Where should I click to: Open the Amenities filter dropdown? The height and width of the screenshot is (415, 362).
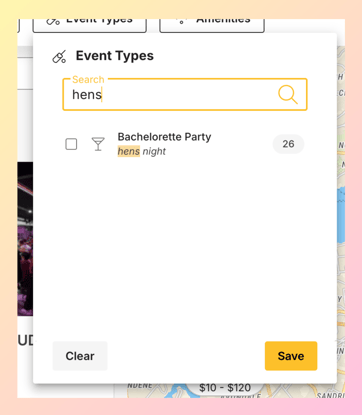pyautogui.click(x=212, y=25)
